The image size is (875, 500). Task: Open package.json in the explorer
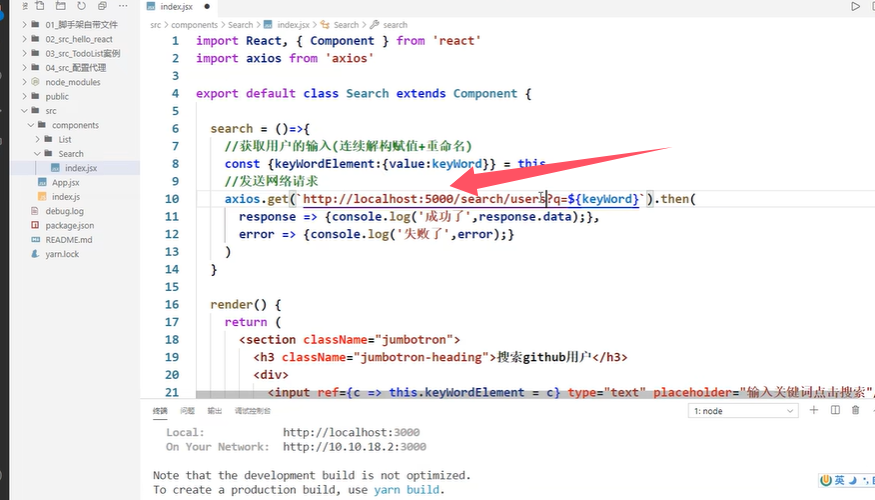[x=69, y=225]
